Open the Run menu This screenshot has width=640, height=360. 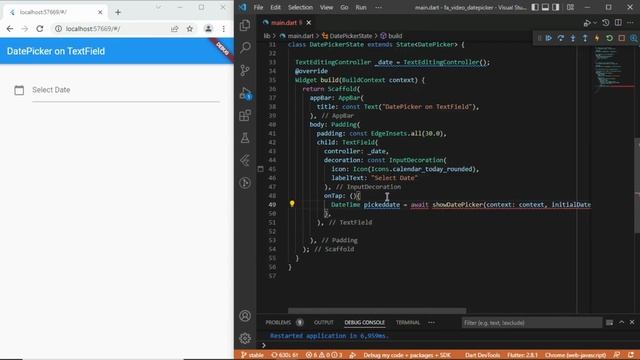tap(361, 7)
